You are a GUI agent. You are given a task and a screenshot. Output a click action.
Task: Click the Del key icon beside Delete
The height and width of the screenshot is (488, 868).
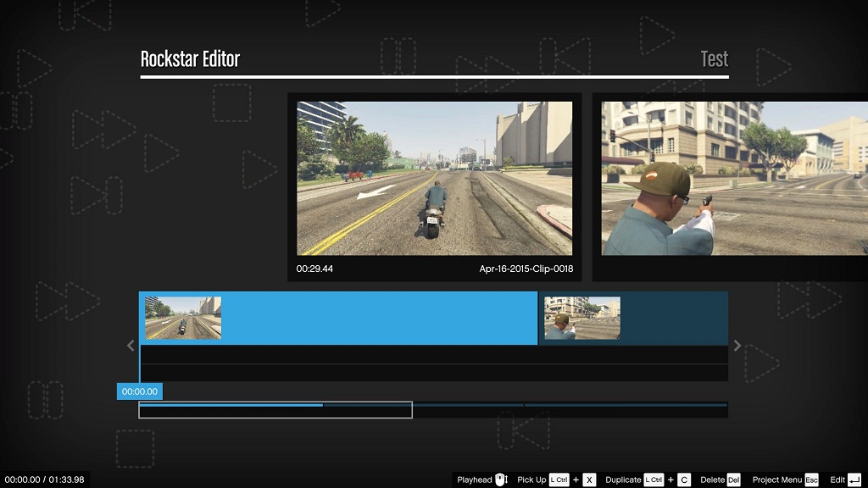733,479
